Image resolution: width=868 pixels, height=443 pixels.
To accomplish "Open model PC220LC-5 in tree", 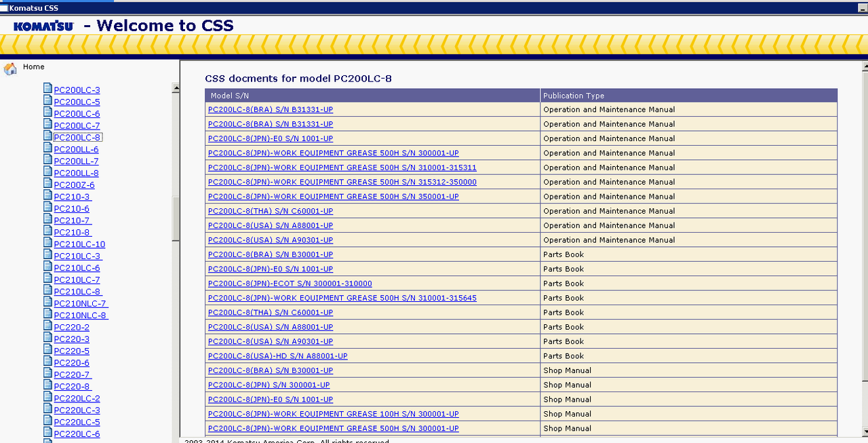I will [77, 422].
